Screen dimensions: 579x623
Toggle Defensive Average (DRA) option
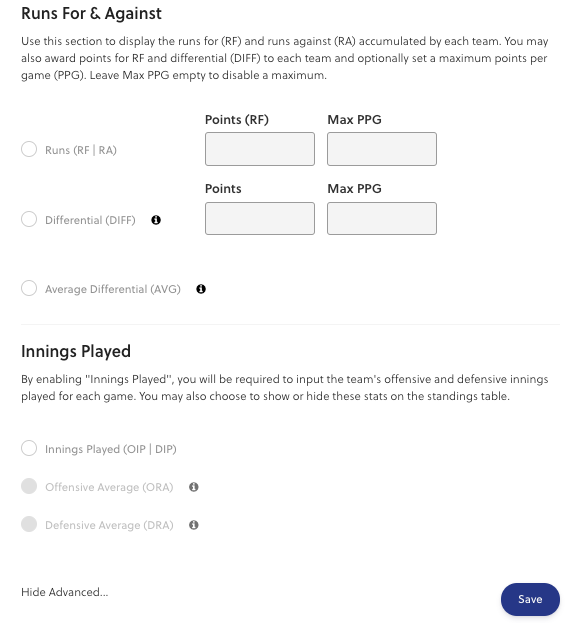coord(29,524)
